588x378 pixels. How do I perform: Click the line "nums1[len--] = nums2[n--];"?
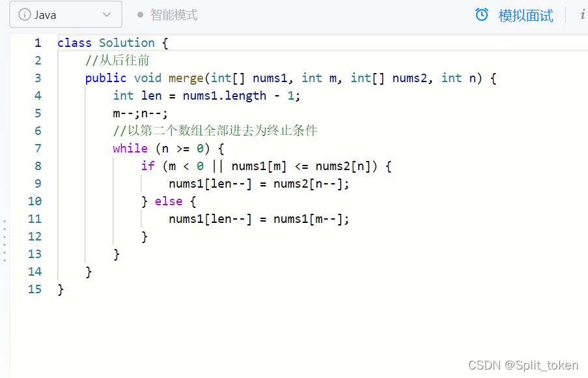(x=259, y=184)
